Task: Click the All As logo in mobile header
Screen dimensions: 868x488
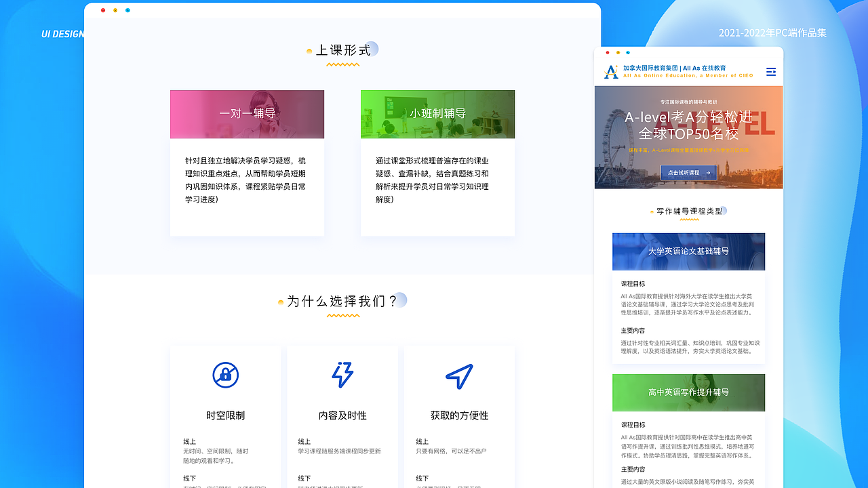Action: [x=612, y=72]
